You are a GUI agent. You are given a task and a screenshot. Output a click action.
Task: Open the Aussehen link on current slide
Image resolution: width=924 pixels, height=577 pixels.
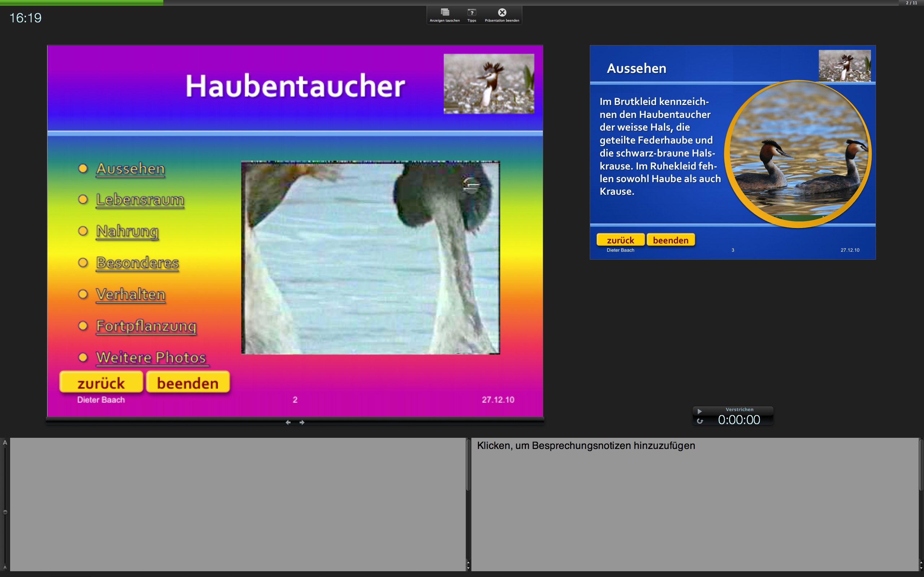coord(130,169)
